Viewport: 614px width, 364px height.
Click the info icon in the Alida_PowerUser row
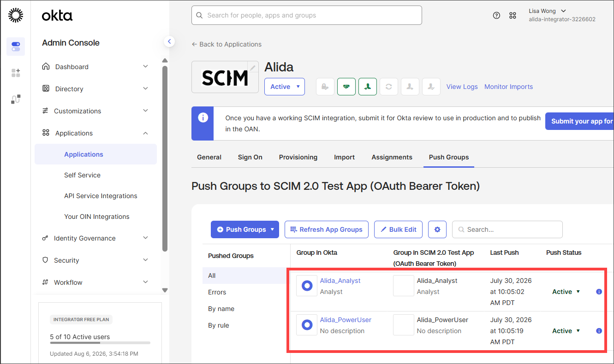point(599,331)
